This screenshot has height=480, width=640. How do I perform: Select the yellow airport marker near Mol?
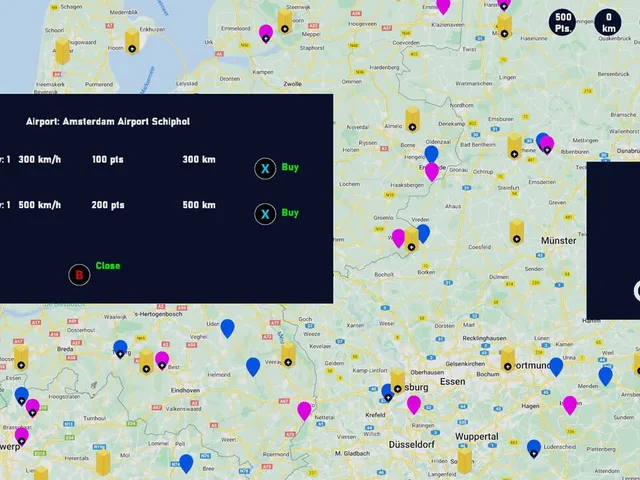103,462
